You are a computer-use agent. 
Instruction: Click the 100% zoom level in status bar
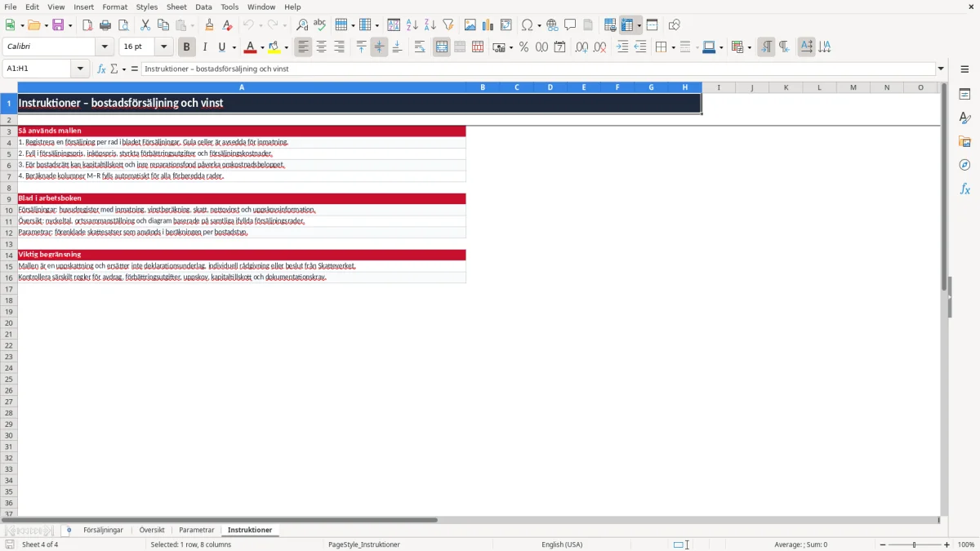[x=966, y=544]
